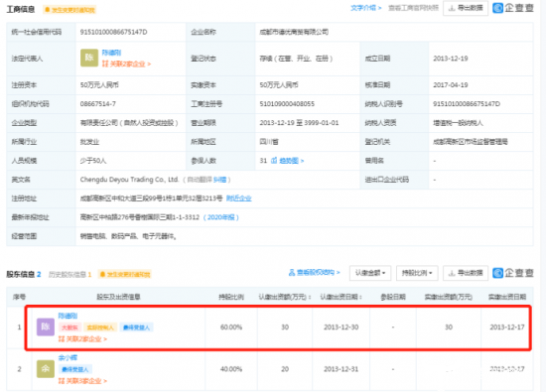This screenshot has width=546, height=392.
Task: Select 统一社会信用代码 value 91510100086675147D
Action: click(x=113, y=32)
